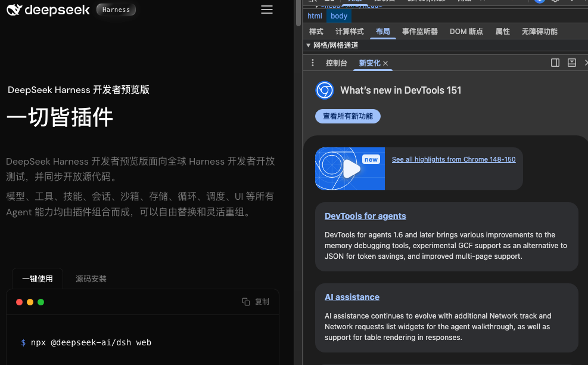This screenshot has height=365, width=588.
Task: Open the 样式 styles tab
Action: point(316,32)
